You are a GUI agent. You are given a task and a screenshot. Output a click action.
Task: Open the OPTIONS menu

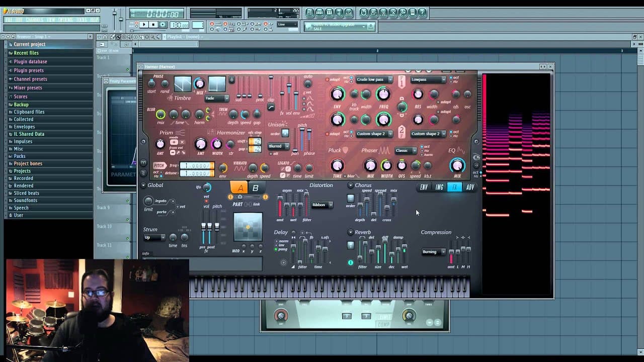coord(65,20)
